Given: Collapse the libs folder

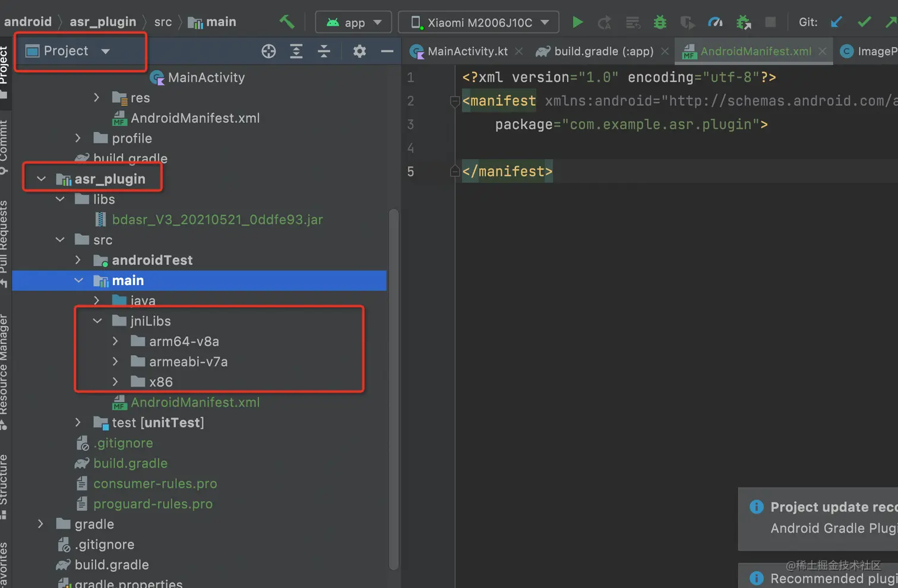Looking at the screenshot, I should tap(60, 199).
